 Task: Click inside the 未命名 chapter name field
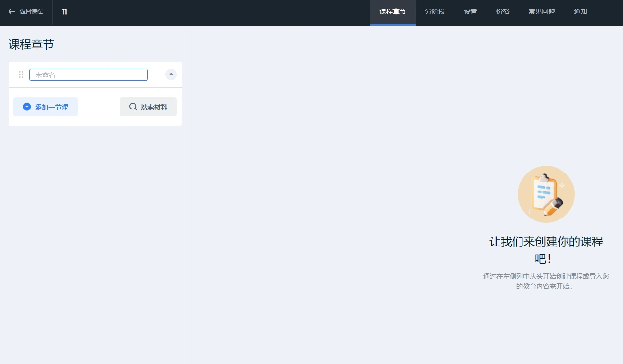coord(88,74)
